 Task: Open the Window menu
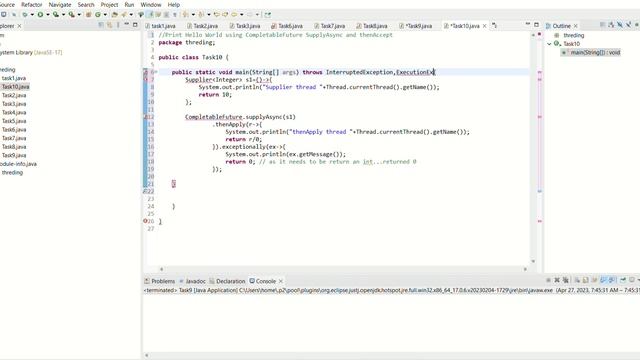click(151, 4)
